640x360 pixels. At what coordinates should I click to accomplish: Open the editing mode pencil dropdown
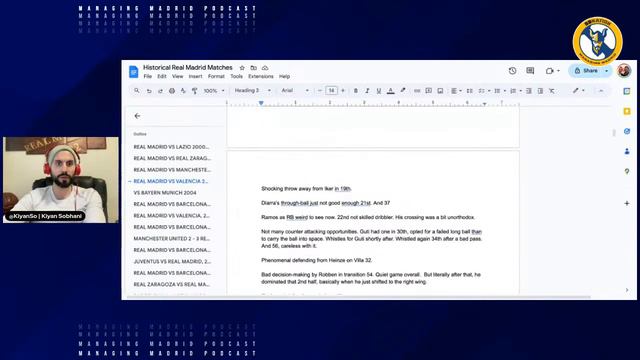pyautogui.click(x=578, y=91)
